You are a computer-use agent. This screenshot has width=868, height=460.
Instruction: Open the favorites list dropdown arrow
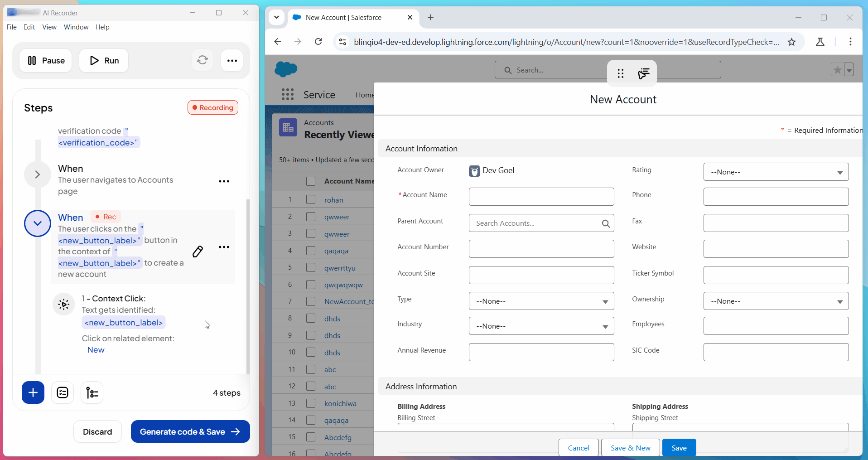click(x=849, y=70)
